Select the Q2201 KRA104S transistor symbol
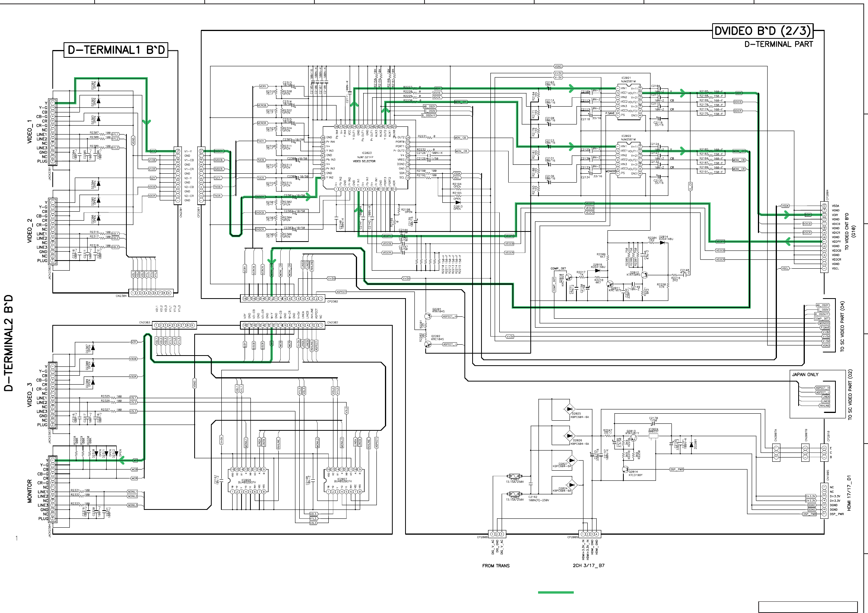Image resolution: width=868 pixels, height=613 pixels. [x=428, y=316]
